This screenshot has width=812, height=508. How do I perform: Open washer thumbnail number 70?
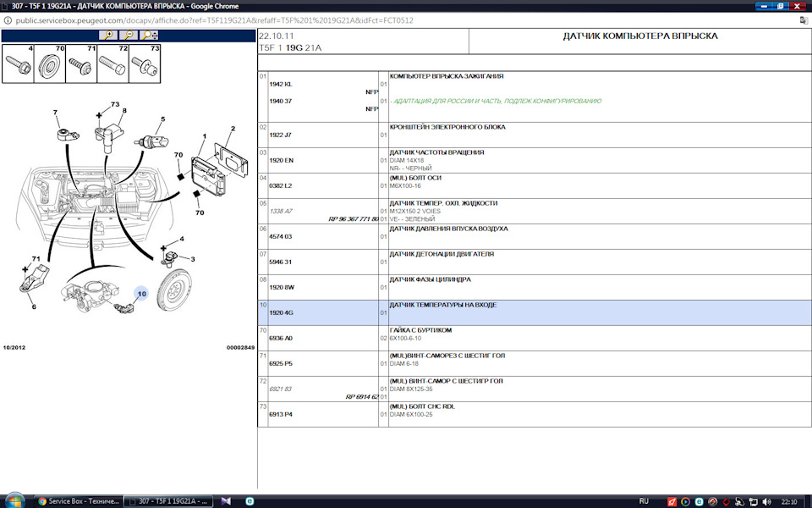tap(50, 63)
